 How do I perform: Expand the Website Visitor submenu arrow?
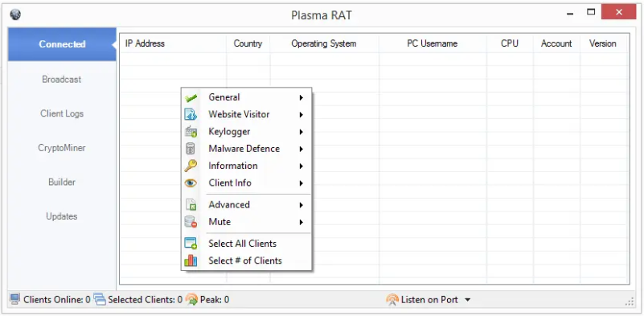pyautogui.click(x=301, y=115)
